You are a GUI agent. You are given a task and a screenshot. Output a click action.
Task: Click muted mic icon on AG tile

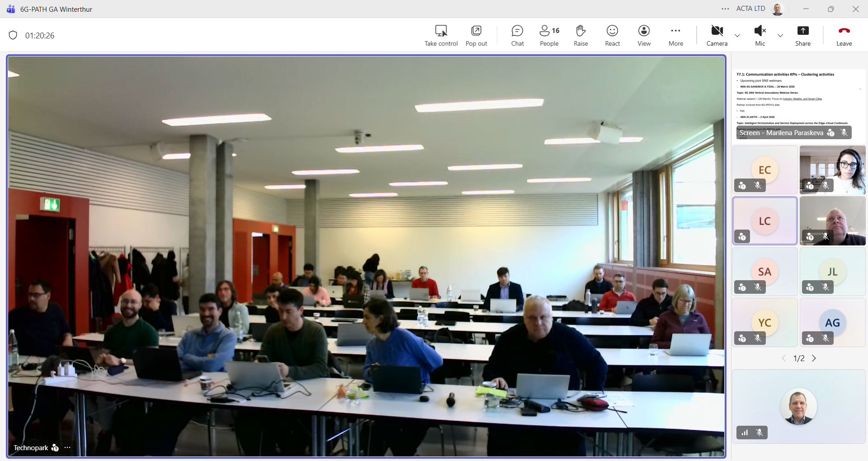tap(826, 338)
